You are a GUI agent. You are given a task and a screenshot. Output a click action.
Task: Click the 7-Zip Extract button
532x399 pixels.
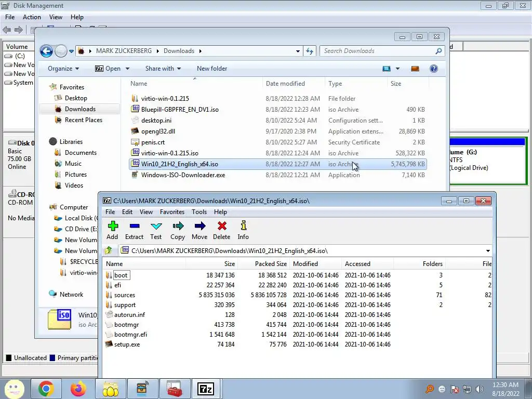pos(135,230)
